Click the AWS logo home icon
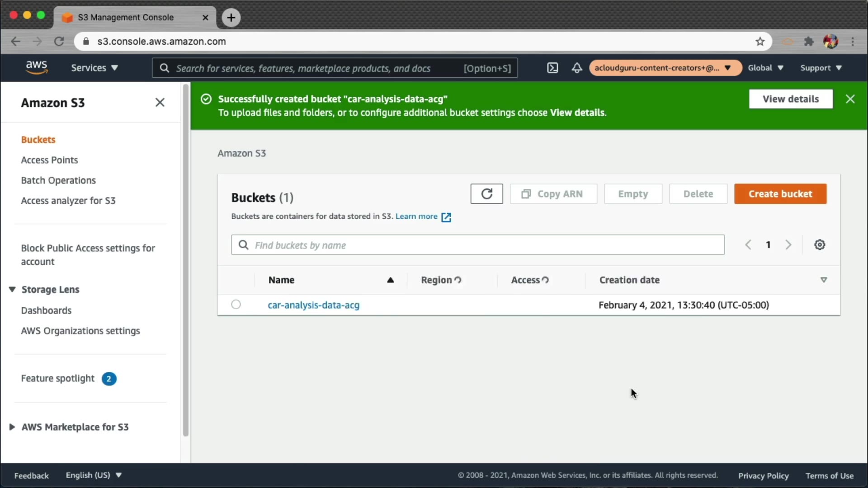 point(37,67)
